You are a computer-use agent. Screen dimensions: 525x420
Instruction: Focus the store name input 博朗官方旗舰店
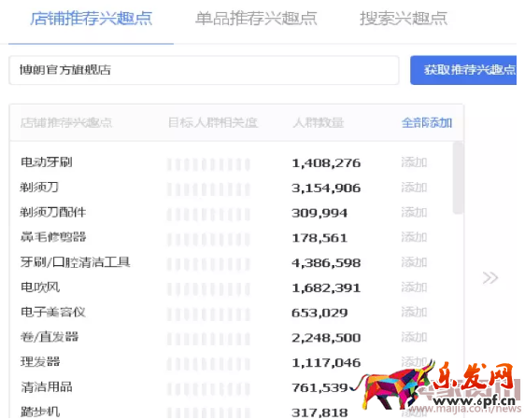point(204,70)
